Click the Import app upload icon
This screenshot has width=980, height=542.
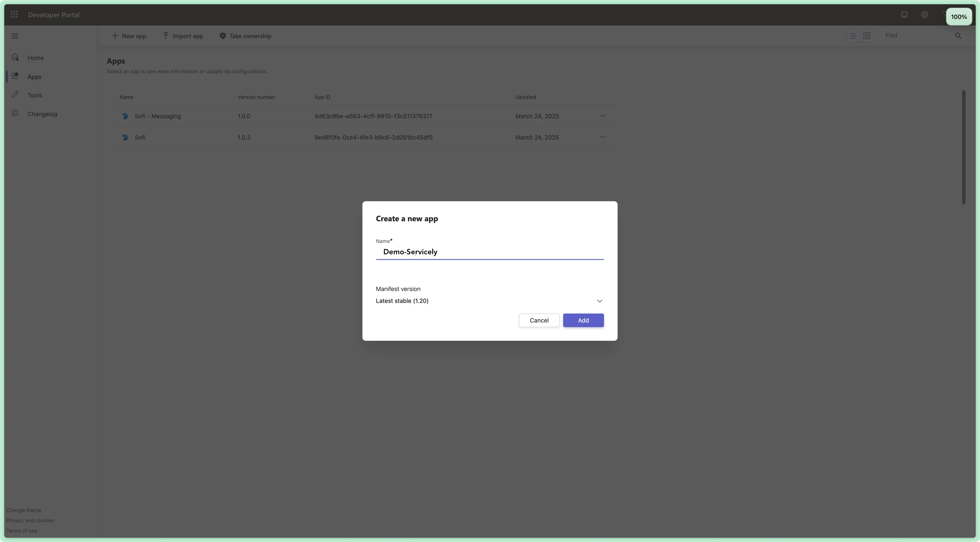click(x=166, y=36)
